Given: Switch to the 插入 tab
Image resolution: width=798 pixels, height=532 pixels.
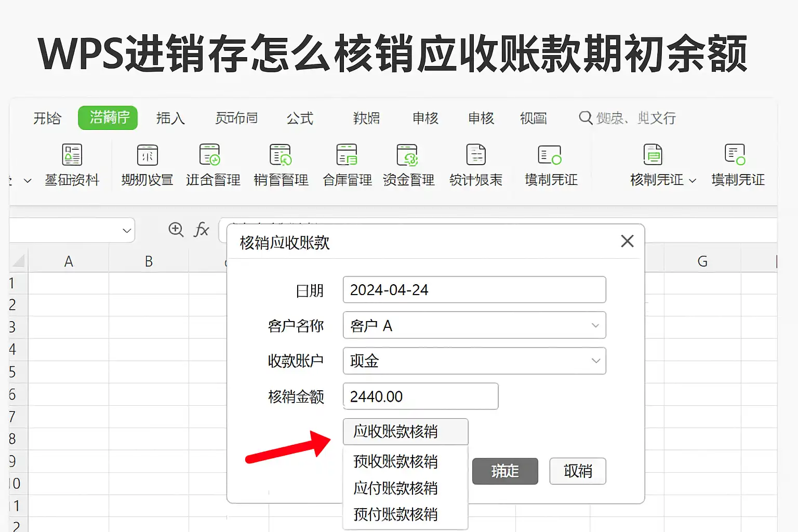Looking at the screenshot, I should (170, 118).
